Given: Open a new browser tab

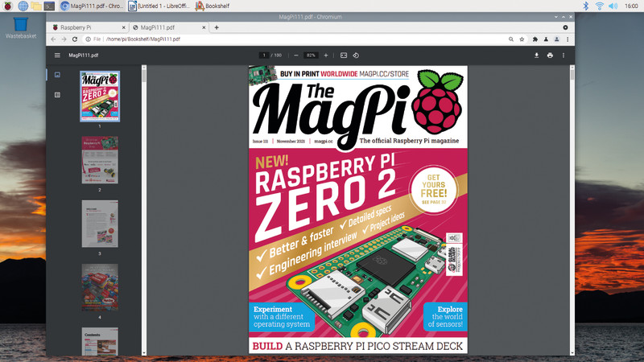Looking at the screenshot, I should 217,27.
